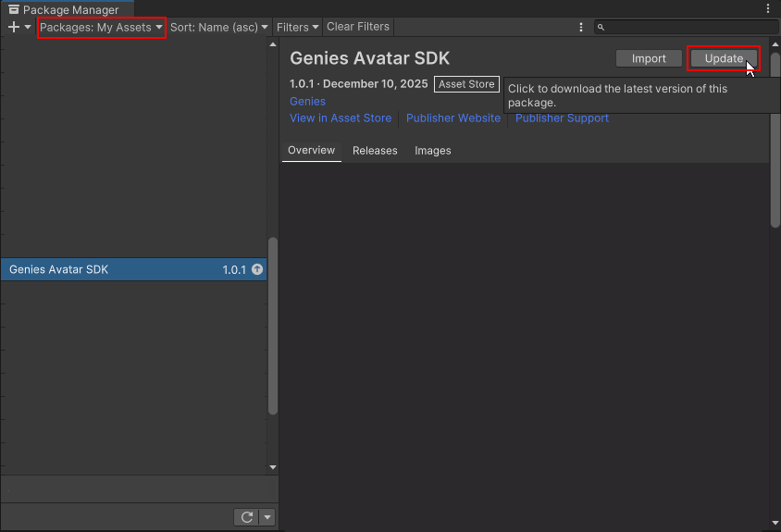Click the package list scroll-down arrow
The height and width of the screenshot is (532, 781).
272,468
